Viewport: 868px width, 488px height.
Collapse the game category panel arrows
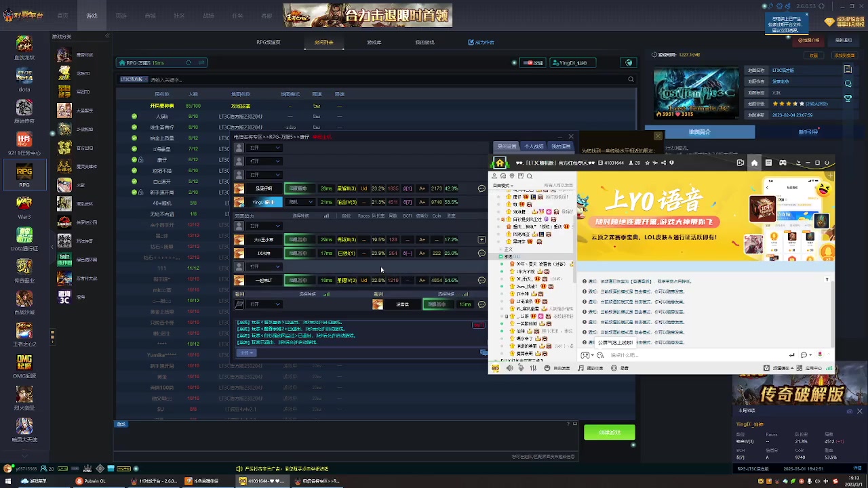[107, 36]
